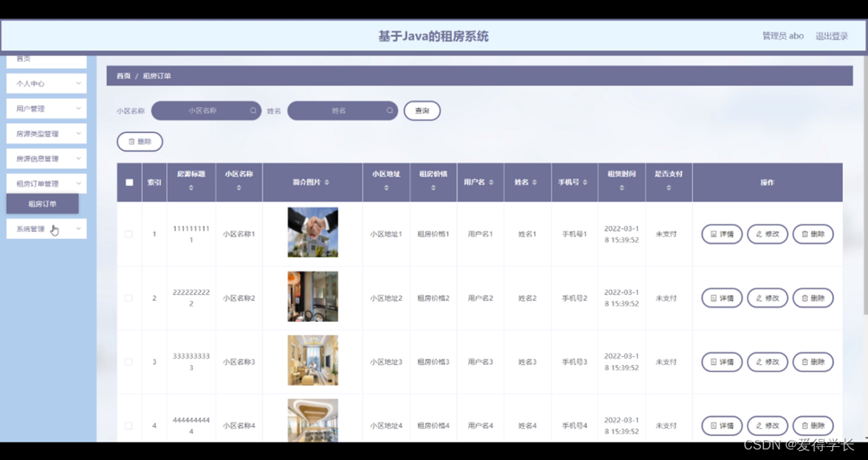Sort by 小区地址 column arrows
Viewport: 868px width, 460px height.
tap(386, 189)
